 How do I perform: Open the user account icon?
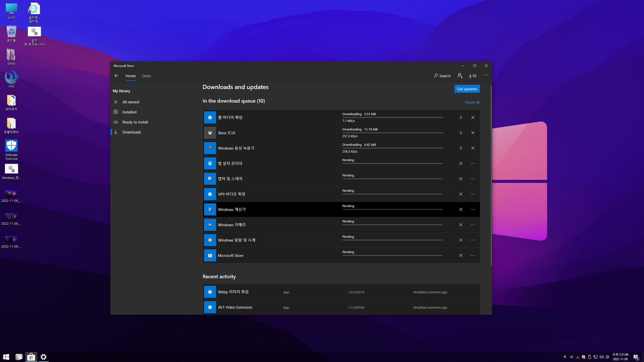[460, 76]
